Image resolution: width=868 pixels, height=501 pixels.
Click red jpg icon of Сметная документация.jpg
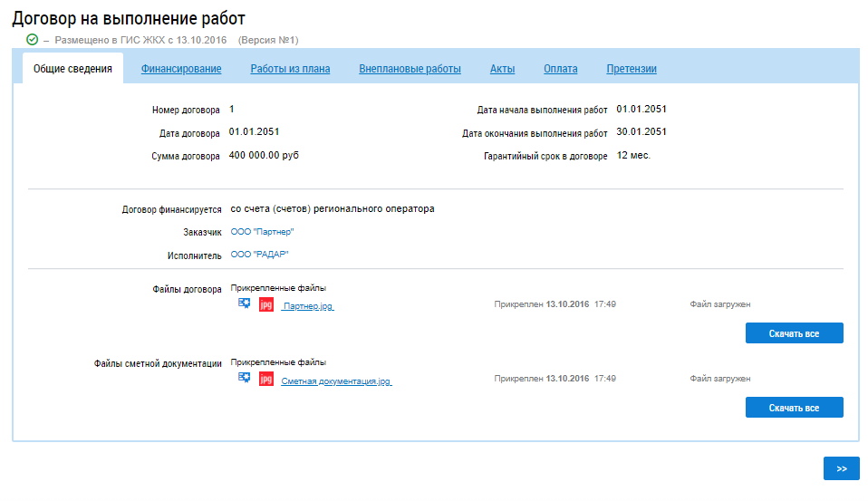pyautogui.click(x=265, y=380)
